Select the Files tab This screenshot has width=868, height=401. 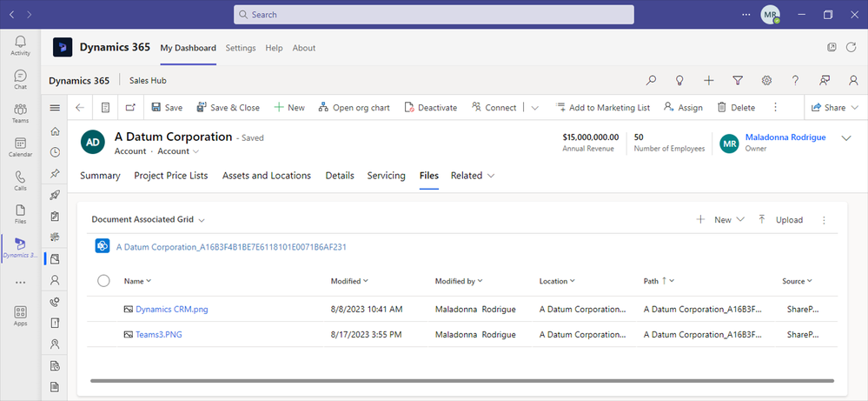point(429,176)
